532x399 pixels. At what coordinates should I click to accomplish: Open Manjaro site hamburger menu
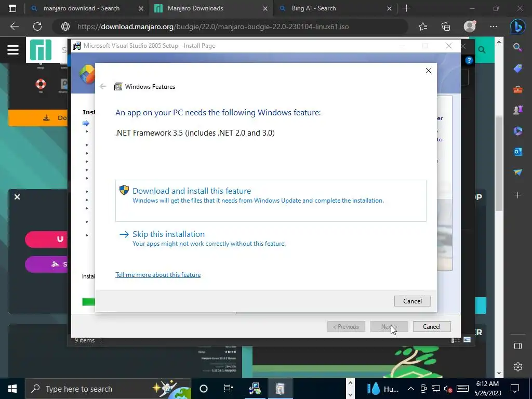click(x=13, y=50)
